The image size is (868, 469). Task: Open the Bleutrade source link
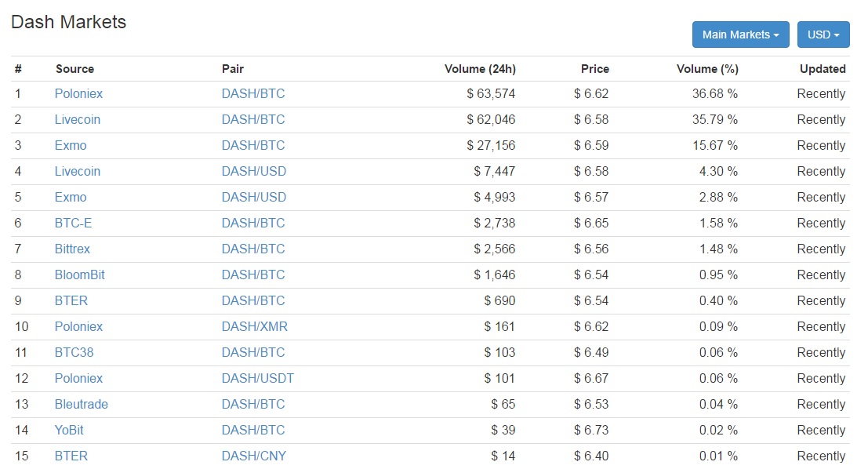point(82,404)
